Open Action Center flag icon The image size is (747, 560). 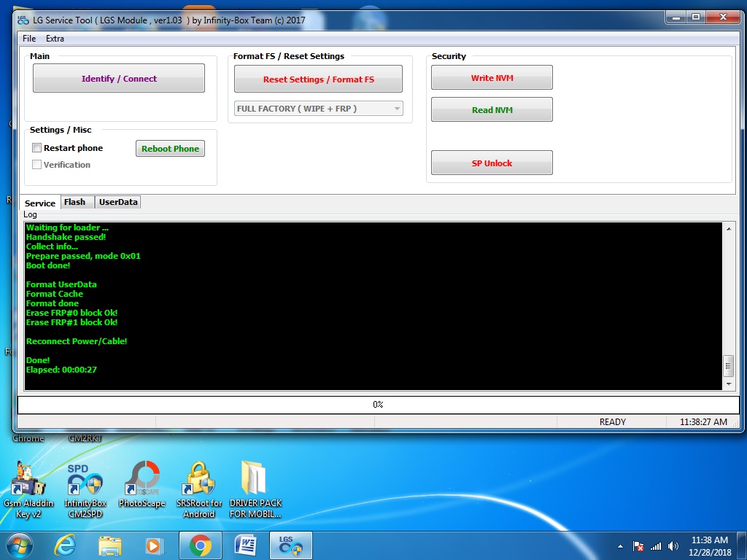[638, 546]
